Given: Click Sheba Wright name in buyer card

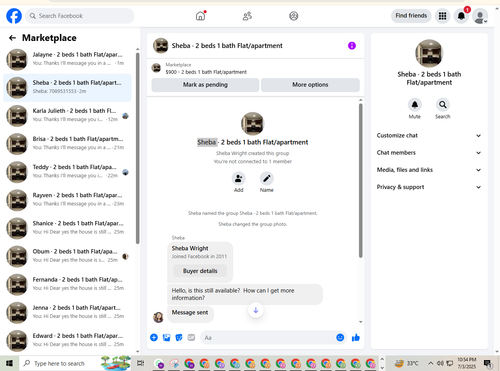Looking at the screenshot, I should pyautogui.click(x=190, y=248).
